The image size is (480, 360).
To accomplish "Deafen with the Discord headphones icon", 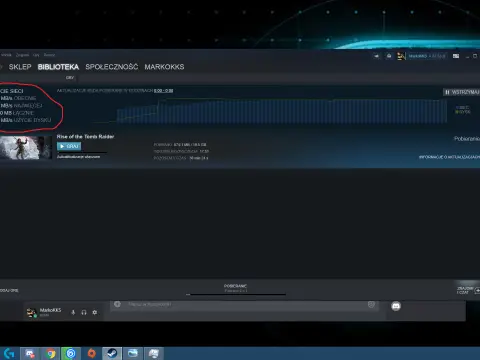I will [84, 312].
